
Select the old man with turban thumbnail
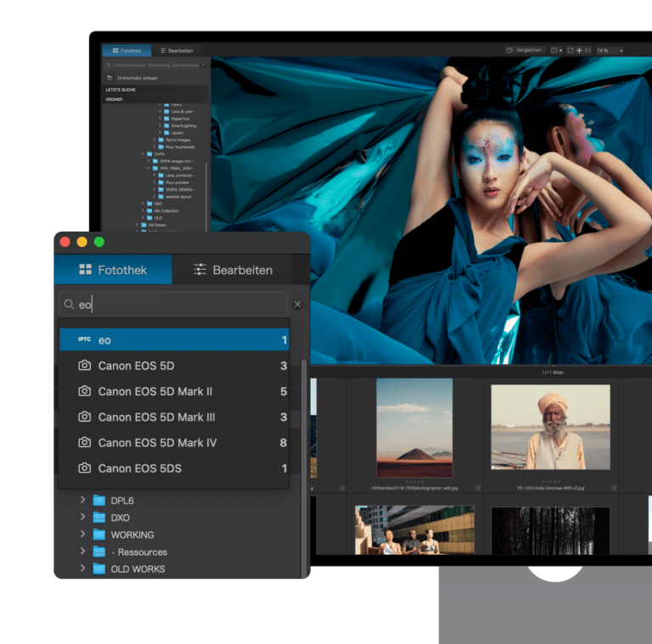550,427
